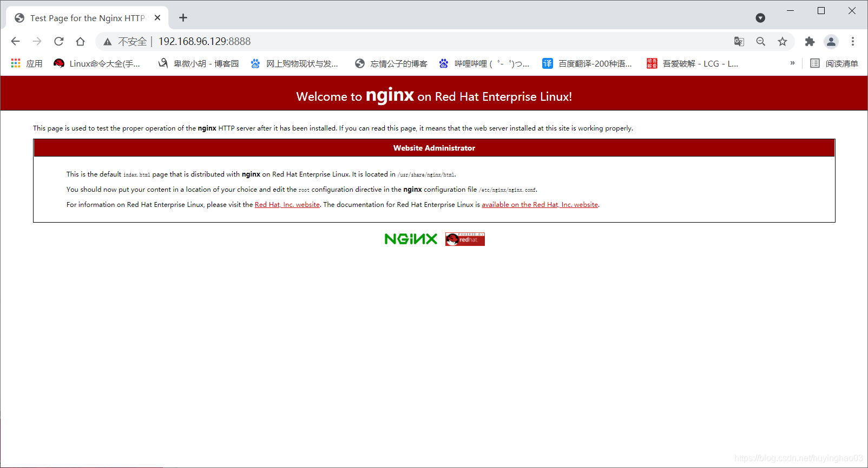
Task: Click the green NGINX logo
Action: 411,239
